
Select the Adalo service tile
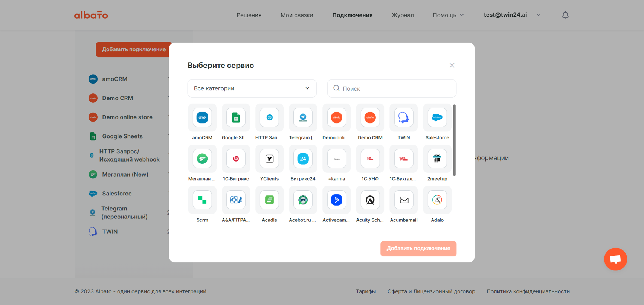coord(437,200)
